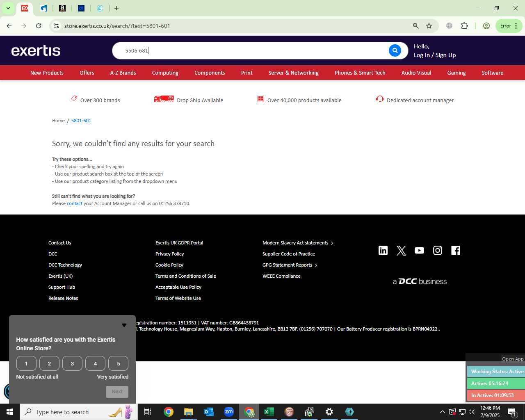Image resolution: width=525 pixels, height=420 pixels.
Task: Open the Computing menu
Action: (165, 73)
